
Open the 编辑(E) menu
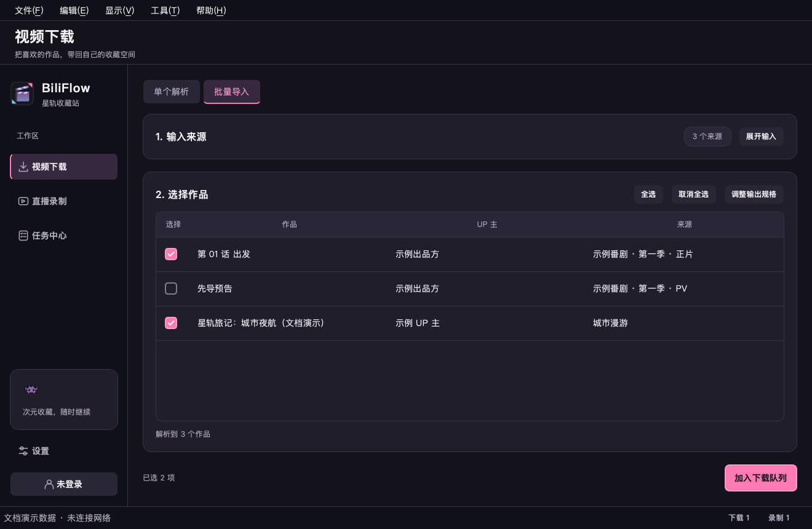click(74, 10)
